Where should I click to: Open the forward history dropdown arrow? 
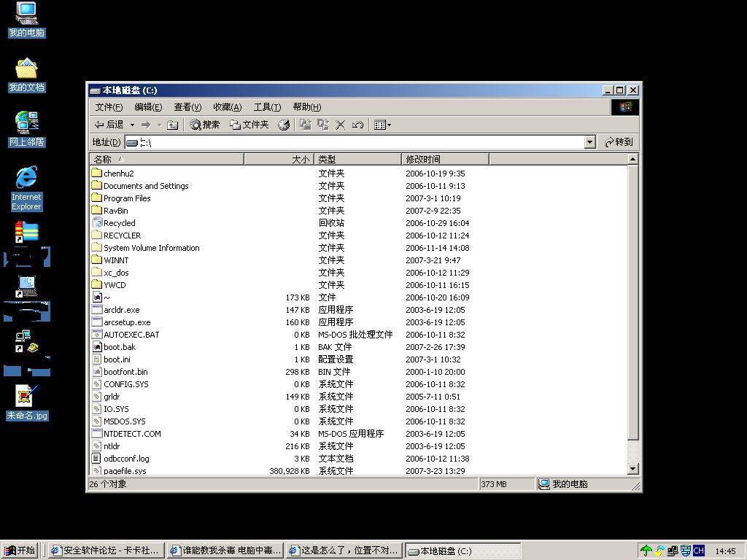coord(159,125)
